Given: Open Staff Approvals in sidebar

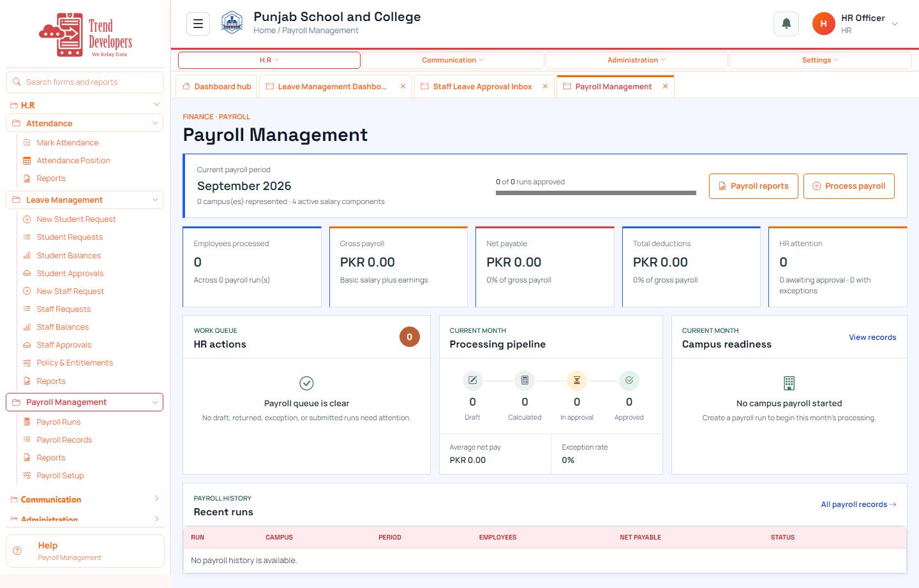Looking at the screenshot, I should pos(64,345).
